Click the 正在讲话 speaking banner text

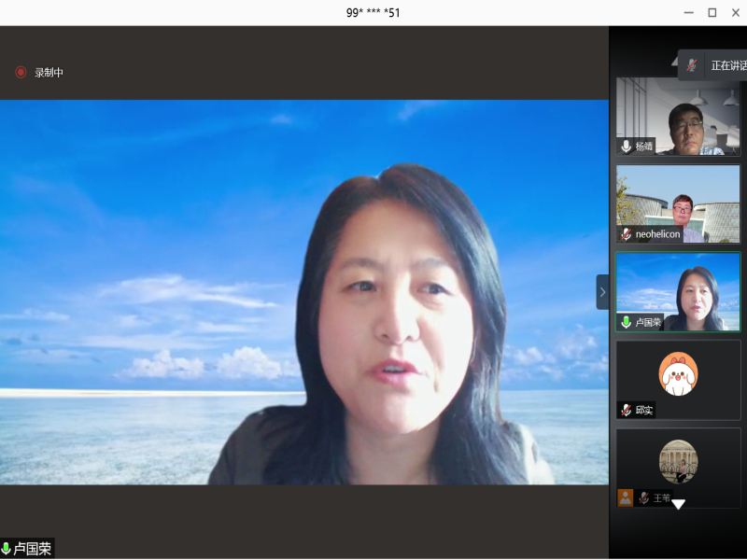(x=728, y=65)
